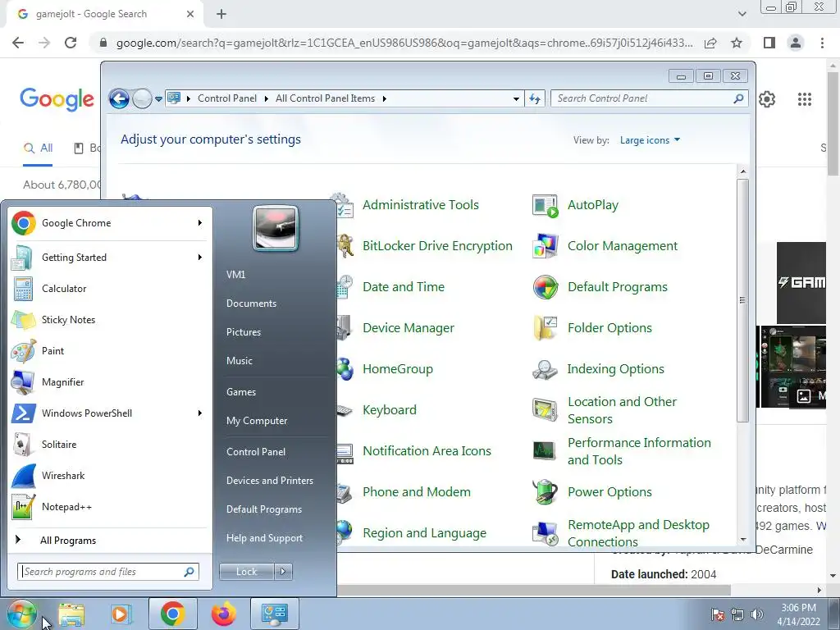Open Date and Time link
Screen dimensions: 840x630
404,287
